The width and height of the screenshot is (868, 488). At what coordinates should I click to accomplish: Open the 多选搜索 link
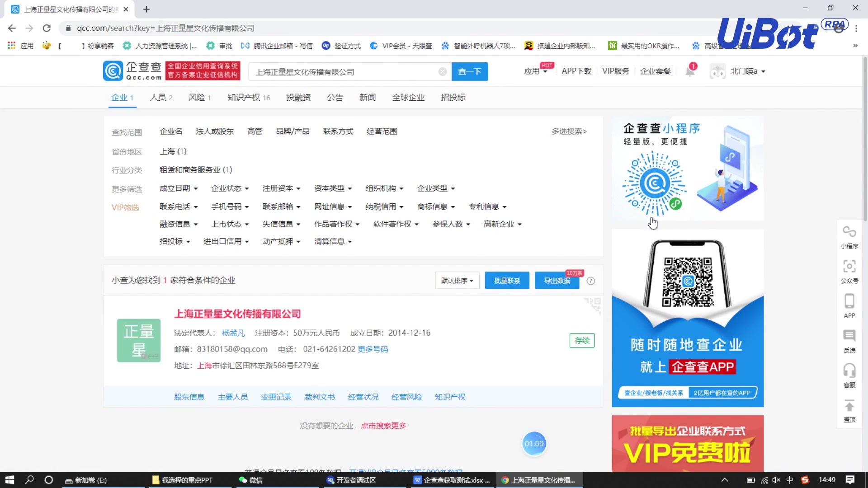coord(569,131)
